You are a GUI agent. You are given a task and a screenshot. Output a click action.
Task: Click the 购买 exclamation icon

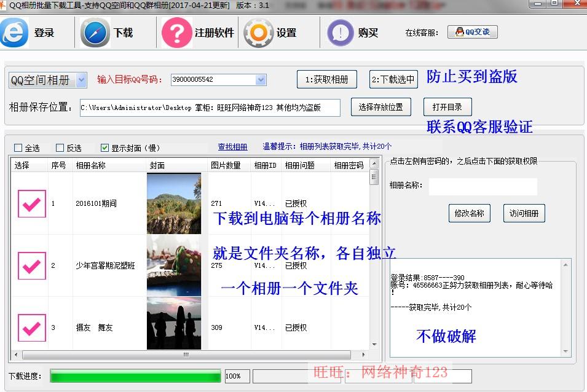[341, 33]
